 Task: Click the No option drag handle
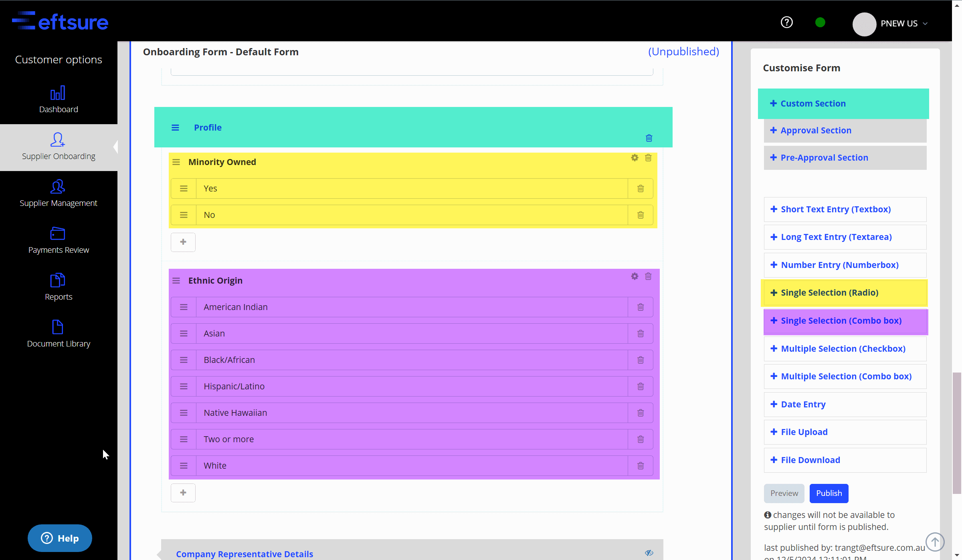point(184,215)
